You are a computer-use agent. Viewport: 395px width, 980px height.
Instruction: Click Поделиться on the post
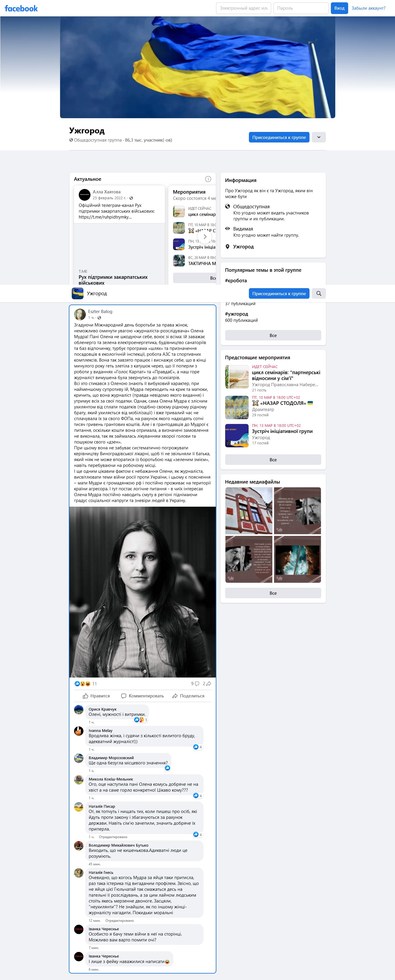[188, 696]
